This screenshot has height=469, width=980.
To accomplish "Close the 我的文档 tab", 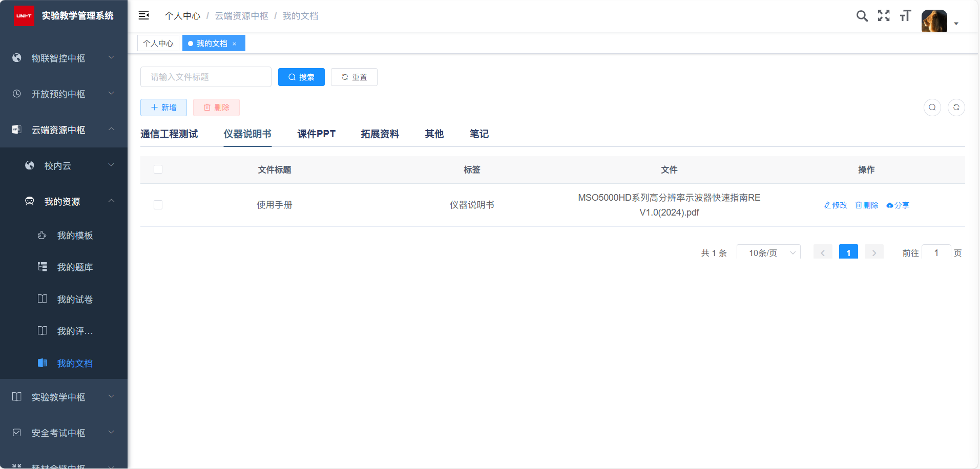I will (x=235, y=44).
